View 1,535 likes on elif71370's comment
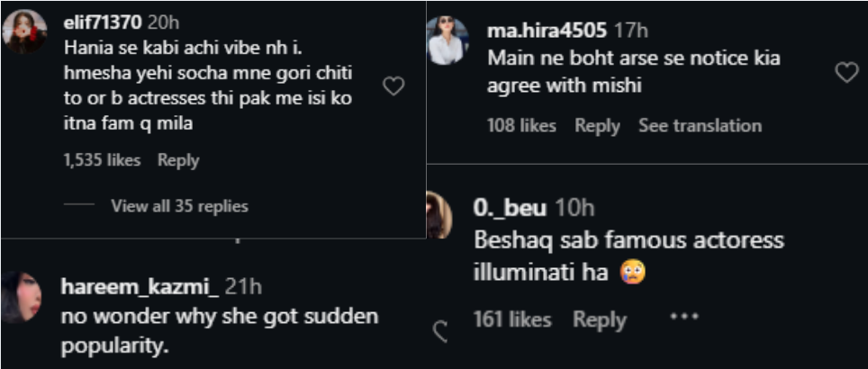The height and width of the screenshot is (369, 868). click(102, 160)
